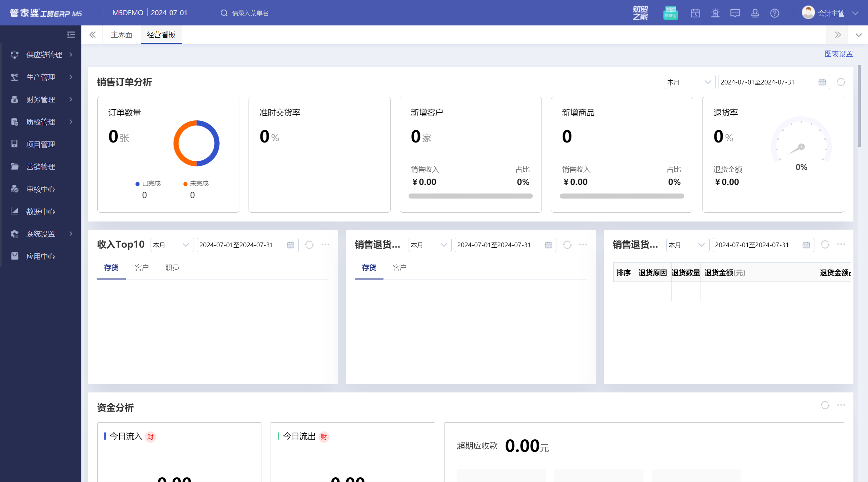The width and height of the screenshot is (868, 482).
Task: Click the 图表设置 link
Action: pyautogui.click(x=839, y=54)
